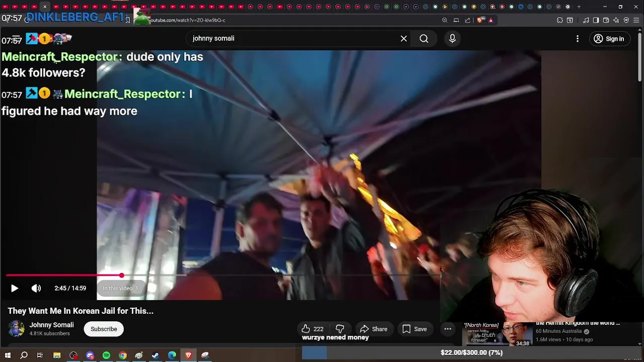Open the Windows Start menu

8,355
